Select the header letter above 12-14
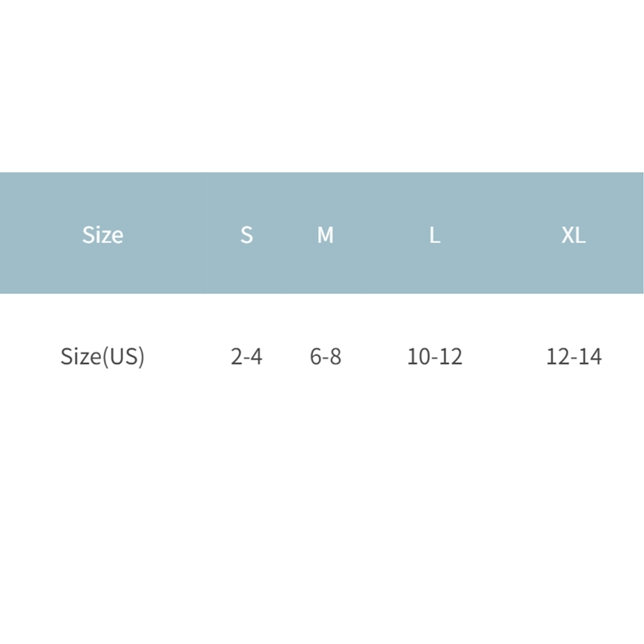This screenshot has height=644, width=644. 573,235
